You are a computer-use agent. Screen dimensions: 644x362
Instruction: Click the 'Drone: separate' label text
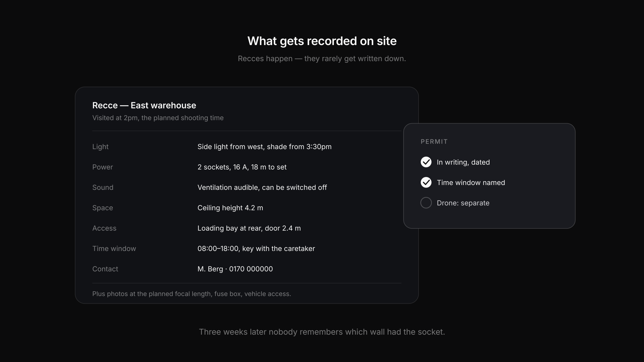click(463, 203)
